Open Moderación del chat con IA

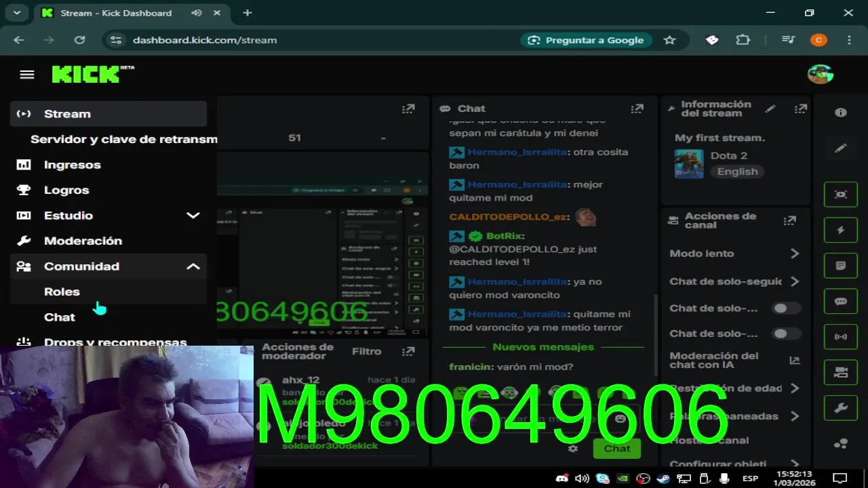714,361
